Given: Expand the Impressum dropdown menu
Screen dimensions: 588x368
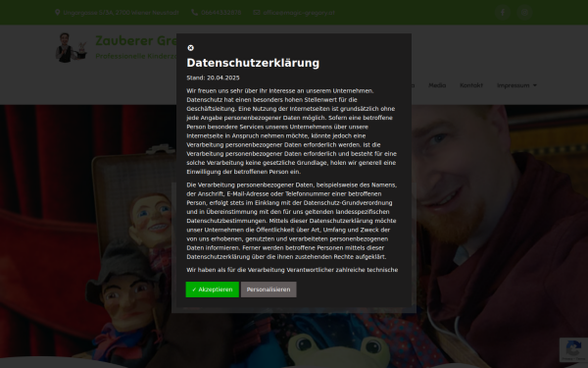Looking at the screenshot, I should tap(516, 85).
